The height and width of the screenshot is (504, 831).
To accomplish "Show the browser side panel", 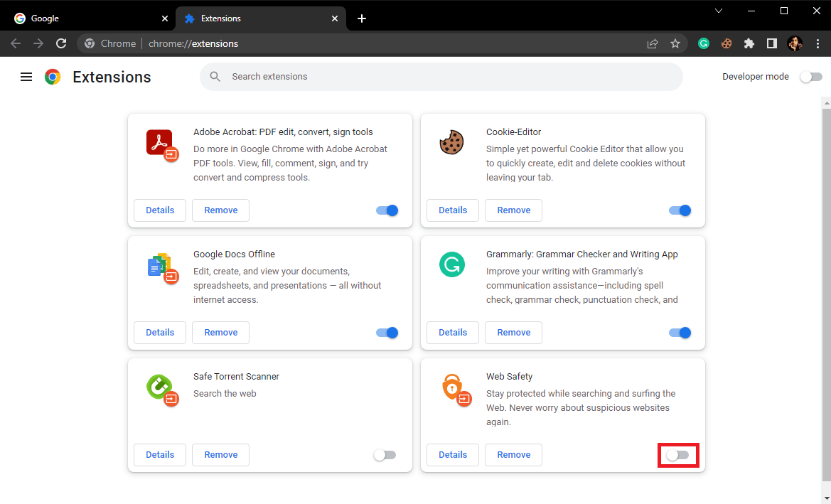I will click(772, 43).
